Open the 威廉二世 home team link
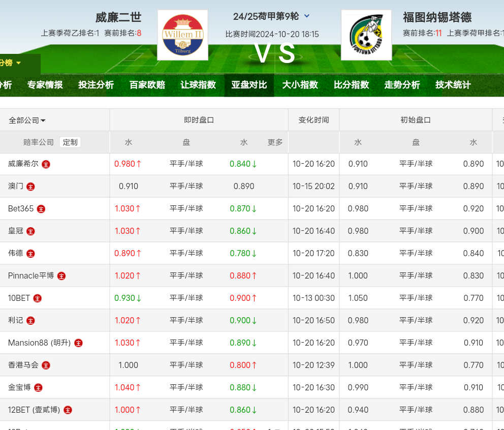Image resolution: width=504 pixels, height=430 pixels. click(118, 17)
